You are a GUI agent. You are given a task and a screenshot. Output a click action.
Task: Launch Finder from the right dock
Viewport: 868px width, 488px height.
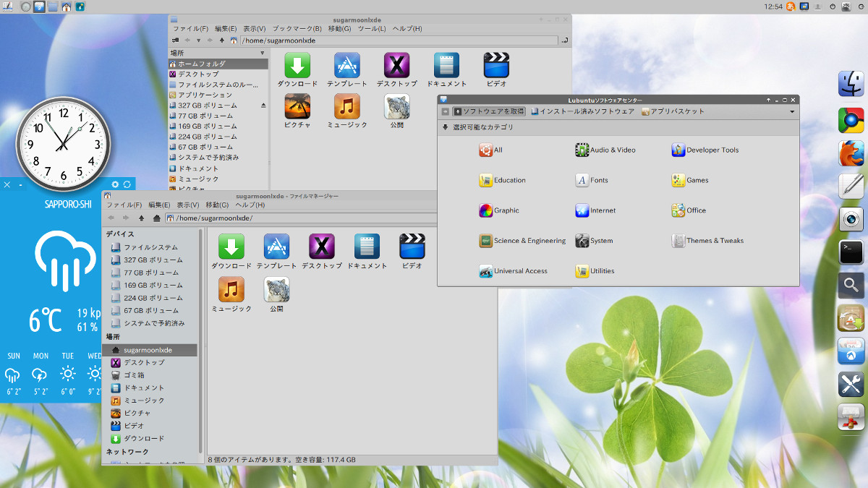click(x=851, y=84)
